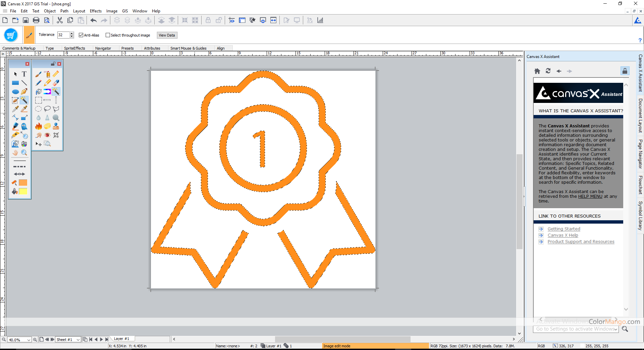Click the orange pen ink color swatch
This screenshot has width=644, height=350.
coord(23,183)
